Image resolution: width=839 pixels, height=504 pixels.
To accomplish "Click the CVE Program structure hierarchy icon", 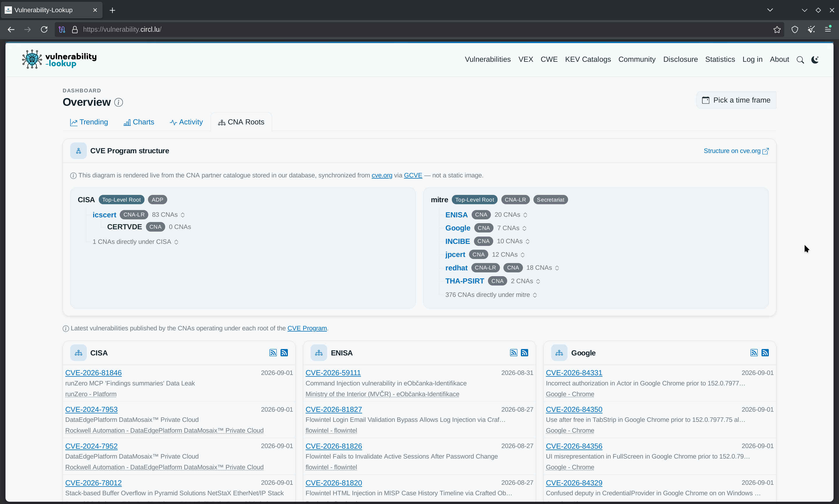I will click(78, 151).
